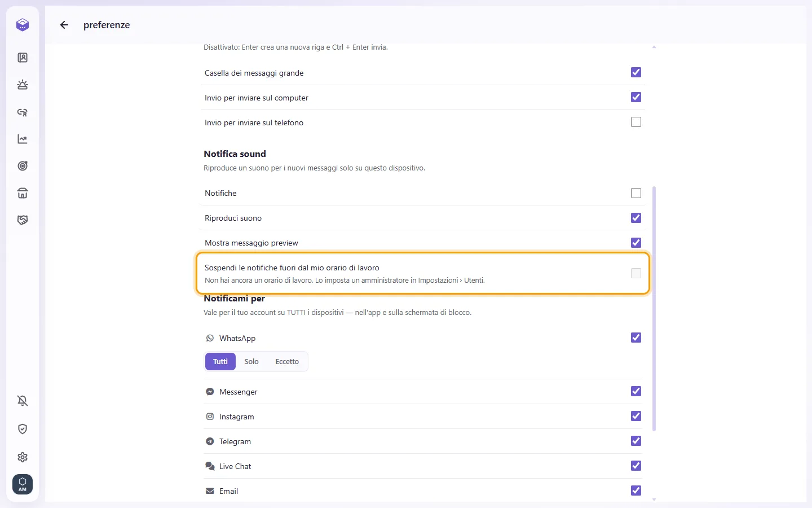Uncheck the Telegram notifications checkbox

coord(636,441)
